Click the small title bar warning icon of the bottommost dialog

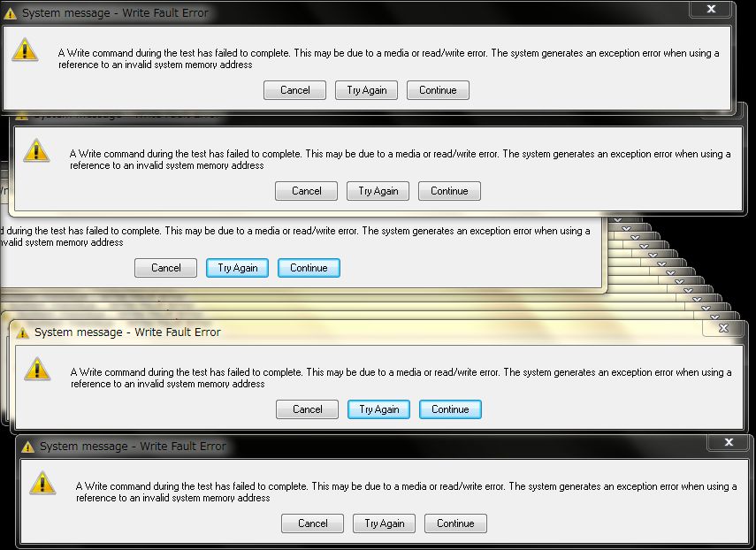tap(28, 447)
